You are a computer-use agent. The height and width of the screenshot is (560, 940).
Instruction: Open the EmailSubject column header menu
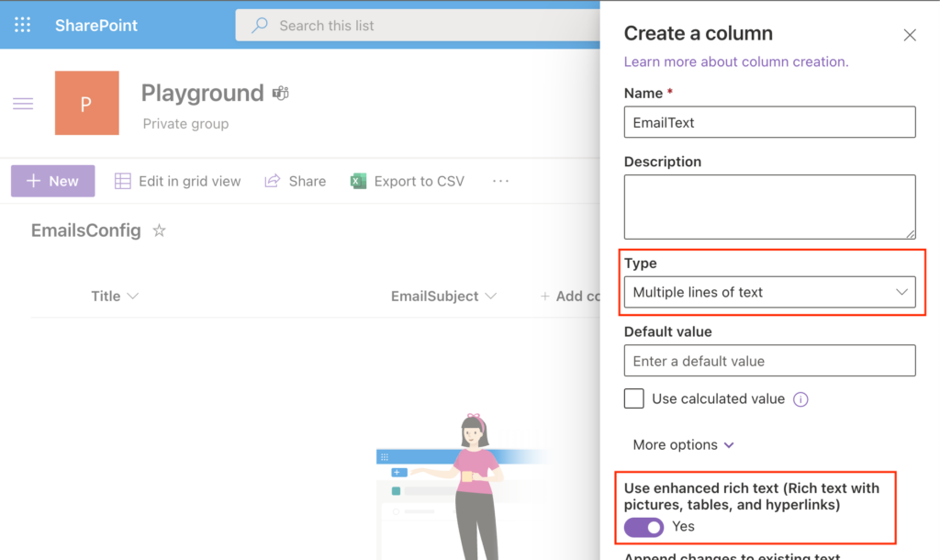443,297
